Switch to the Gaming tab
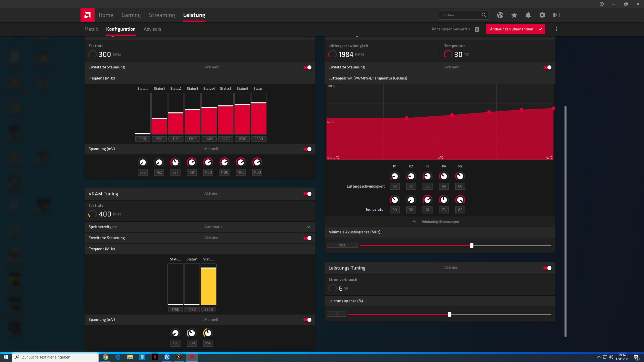Viewport: 644px width, 362px height. [x=131, y=15]
